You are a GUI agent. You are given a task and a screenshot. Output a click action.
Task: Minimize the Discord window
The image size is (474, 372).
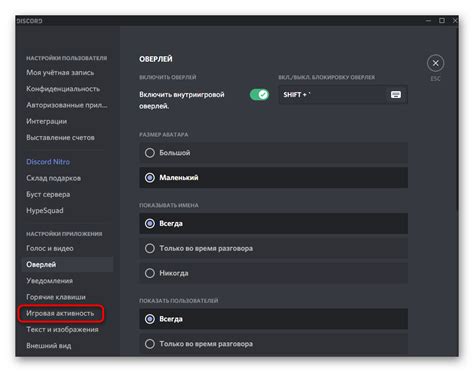tap(428, 21)
